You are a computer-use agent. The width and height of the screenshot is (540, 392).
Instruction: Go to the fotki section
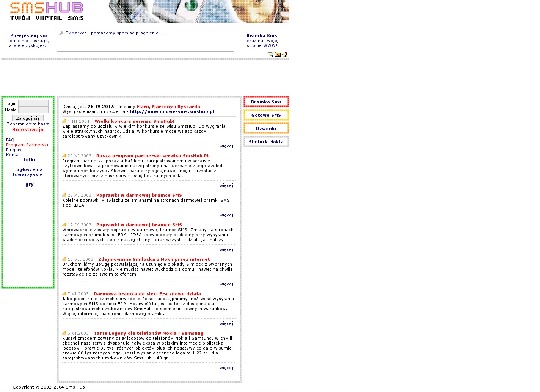point(30,160)
